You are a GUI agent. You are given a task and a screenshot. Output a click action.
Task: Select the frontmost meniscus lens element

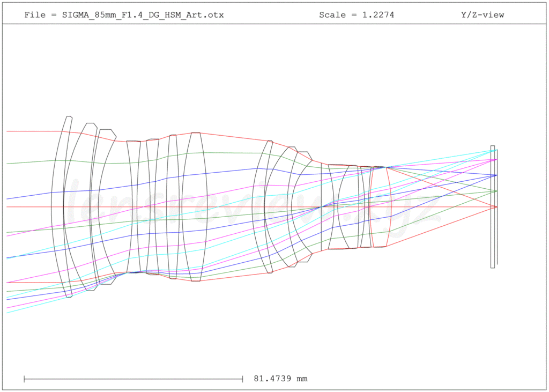pyautogui.click(x=62, y=206)
